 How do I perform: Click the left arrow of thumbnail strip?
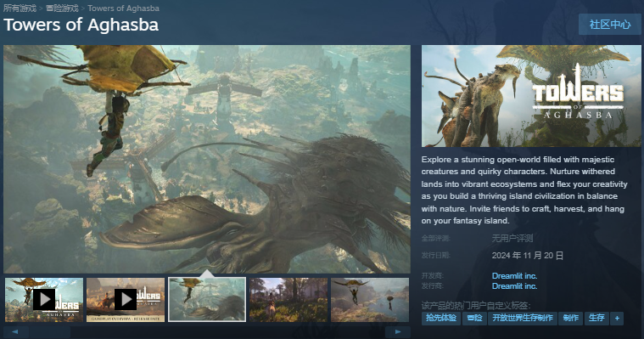coord(15,331)
